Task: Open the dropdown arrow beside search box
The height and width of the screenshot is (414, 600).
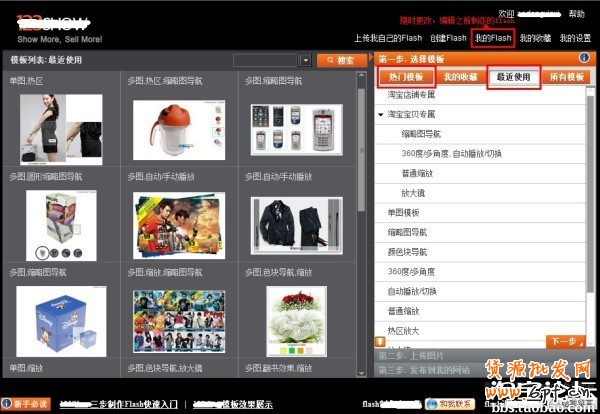Action: point(305,61)
